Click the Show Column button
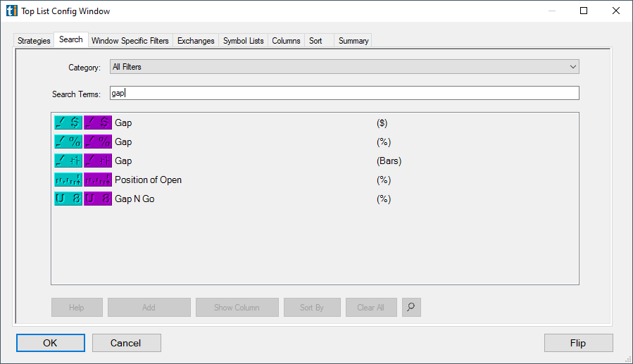Screen dimensions: 633x364 click(237, 308)
